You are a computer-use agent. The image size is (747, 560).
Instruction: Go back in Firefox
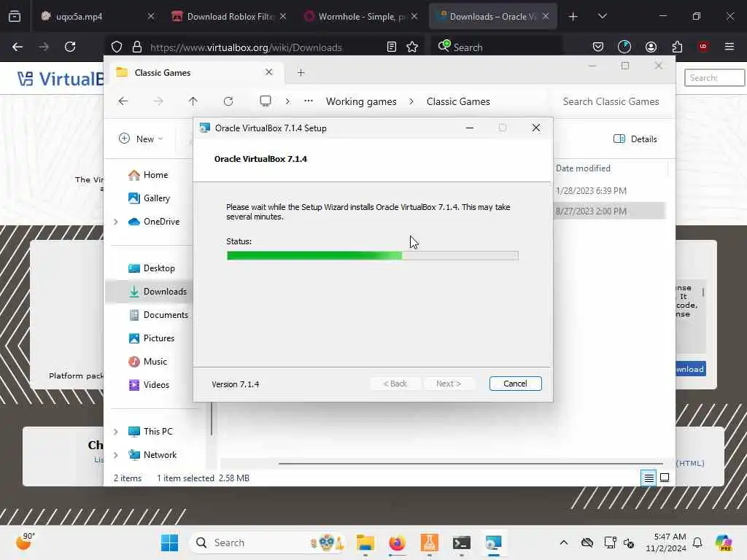click(18, 47)
